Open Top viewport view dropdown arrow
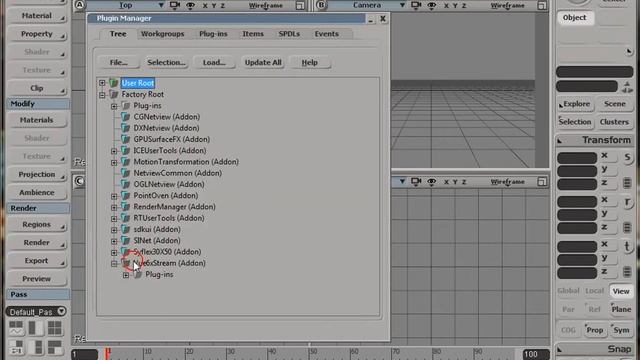 (161, 5)
